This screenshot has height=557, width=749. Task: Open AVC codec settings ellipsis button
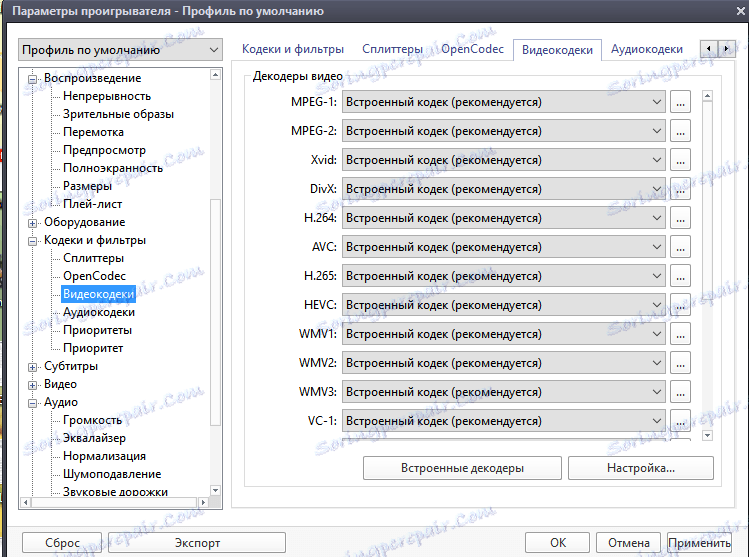click(x=680, y=247)
